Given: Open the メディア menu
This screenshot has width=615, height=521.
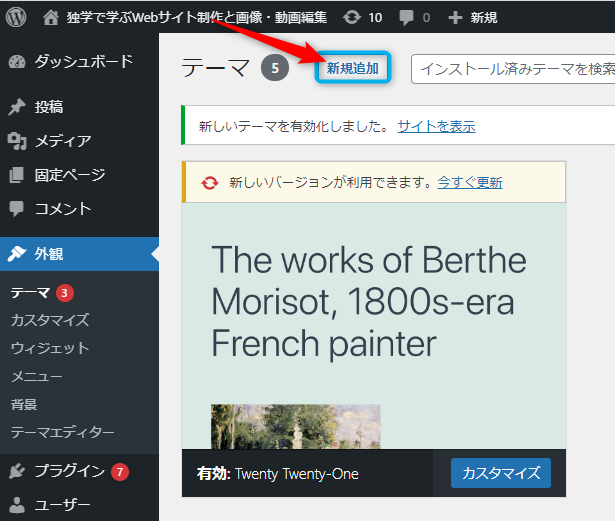Looking at the screenshot, I should click(x=63, y=141).
